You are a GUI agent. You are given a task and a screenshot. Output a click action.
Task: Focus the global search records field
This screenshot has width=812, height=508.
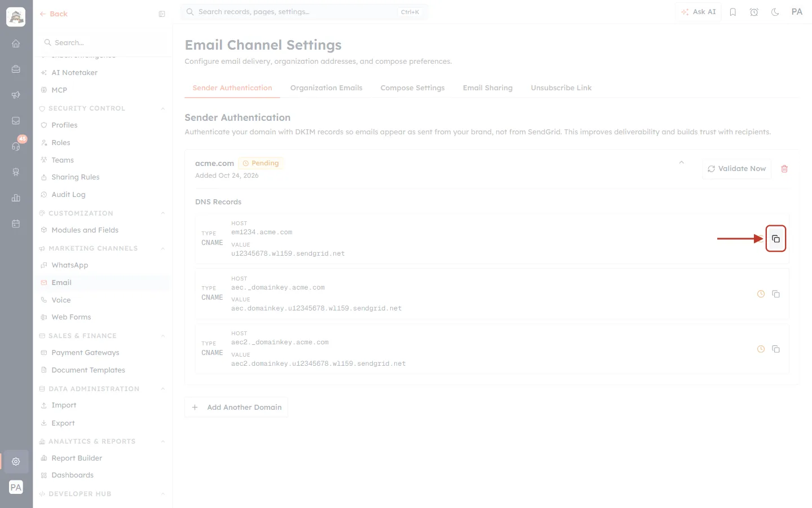click(304, 12)
